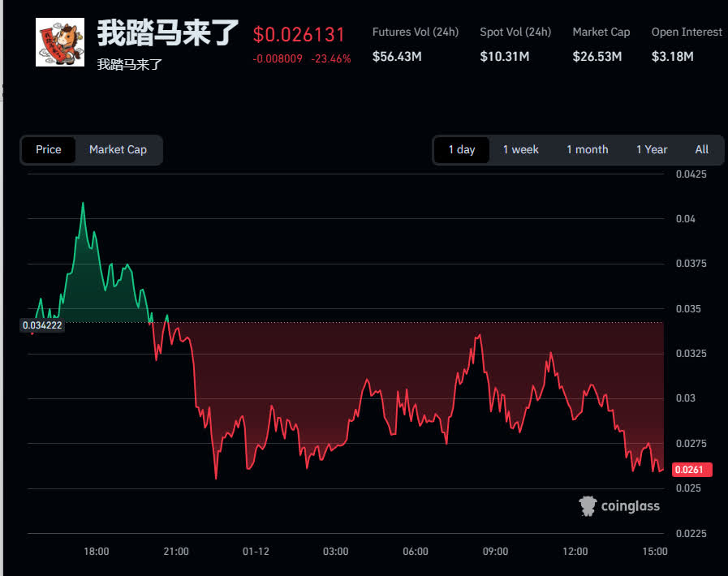Select the Price chart tab
728x576 pixels.
pyautogui.click(x=48, y=149)
